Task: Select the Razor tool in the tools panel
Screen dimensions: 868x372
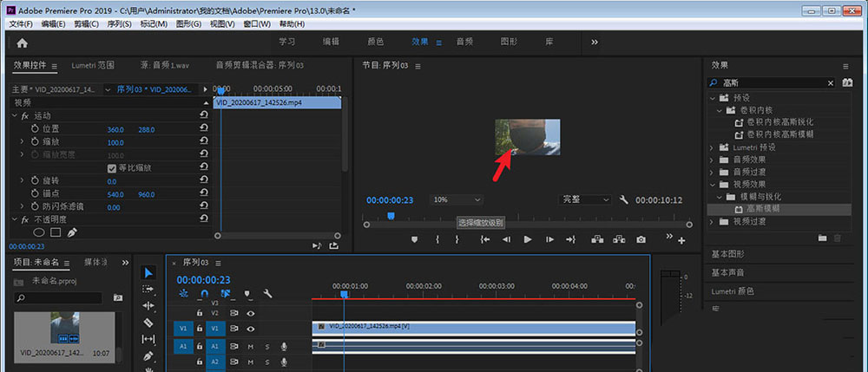Action: pyautogui.click(x=148, y=323)
